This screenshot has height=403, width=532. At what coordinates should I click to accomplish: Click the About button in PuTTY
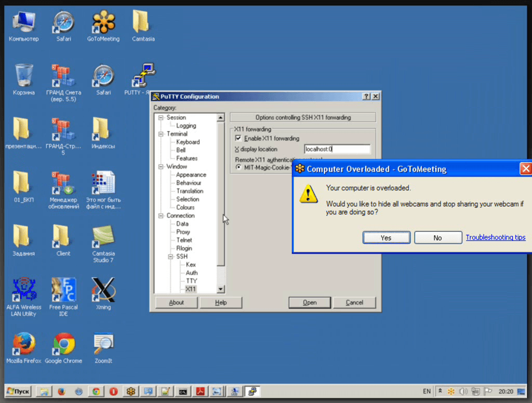176,303
